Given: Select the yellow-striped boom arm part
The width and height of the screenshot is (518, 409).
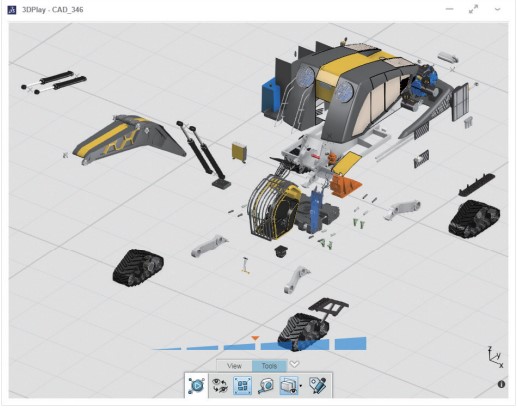Looking at the screenshot, I should click(x=128, y=139).
